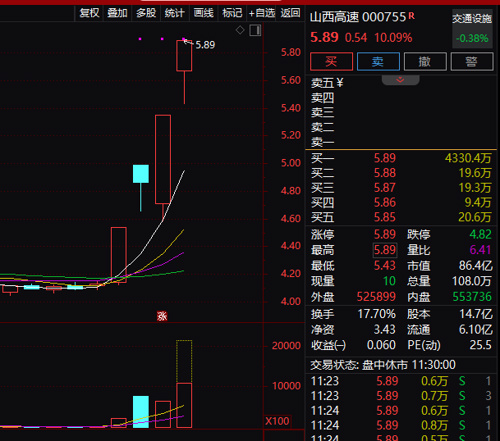Open the 统计 statistics tool
Viewport: 500px width, 441px height.
(x=175, y=13)
